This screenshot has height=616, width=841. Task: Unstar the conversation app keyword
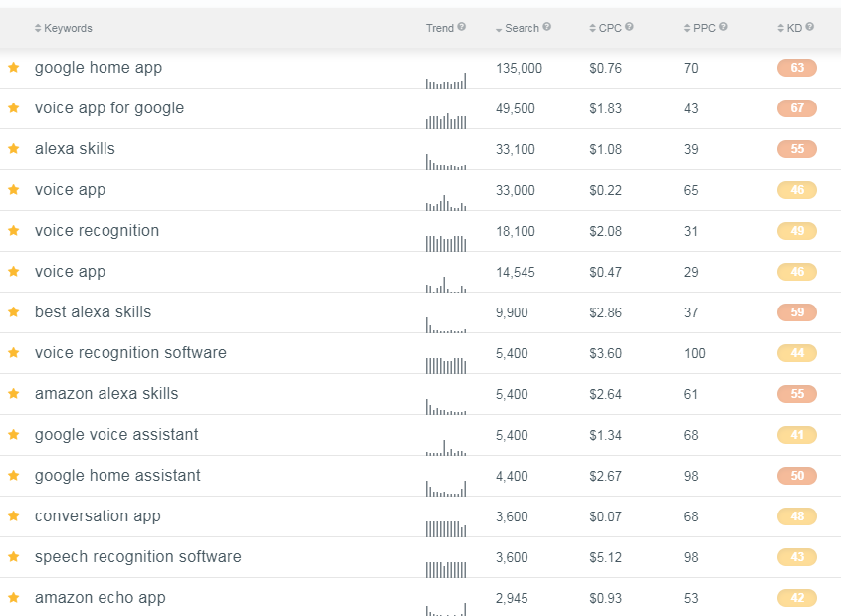point(14,515)
